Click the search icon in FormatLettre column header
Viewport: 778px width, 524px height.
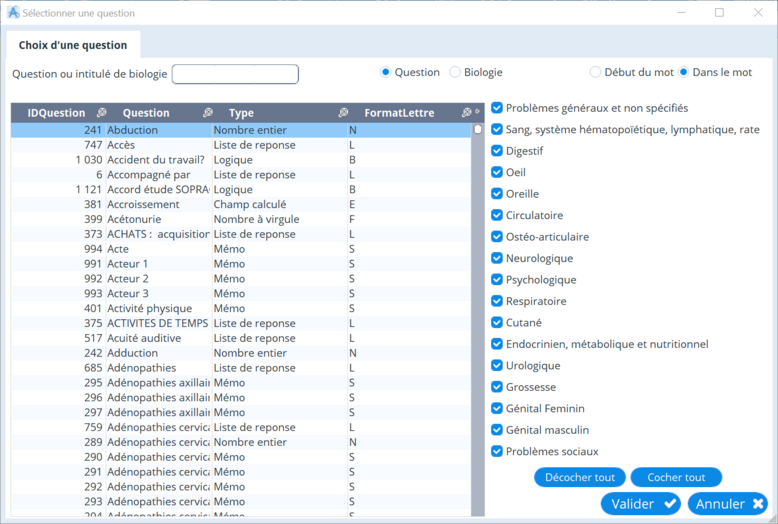(x=466, y=113)
